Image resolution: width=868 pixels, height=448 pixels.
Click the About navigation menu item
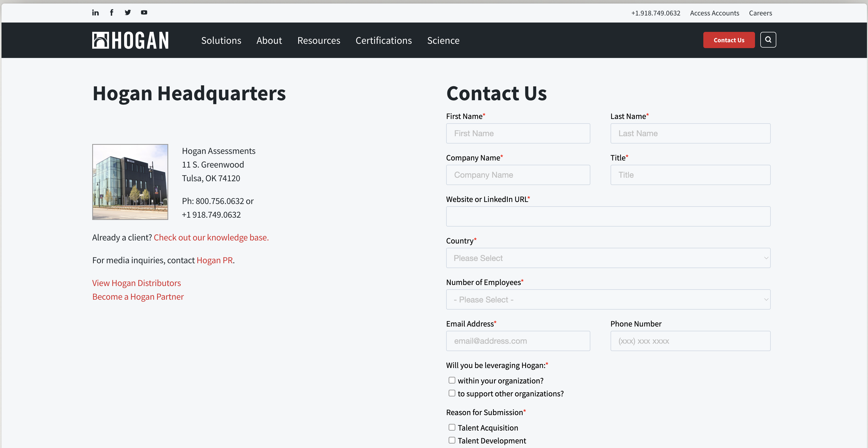[269, 40]
